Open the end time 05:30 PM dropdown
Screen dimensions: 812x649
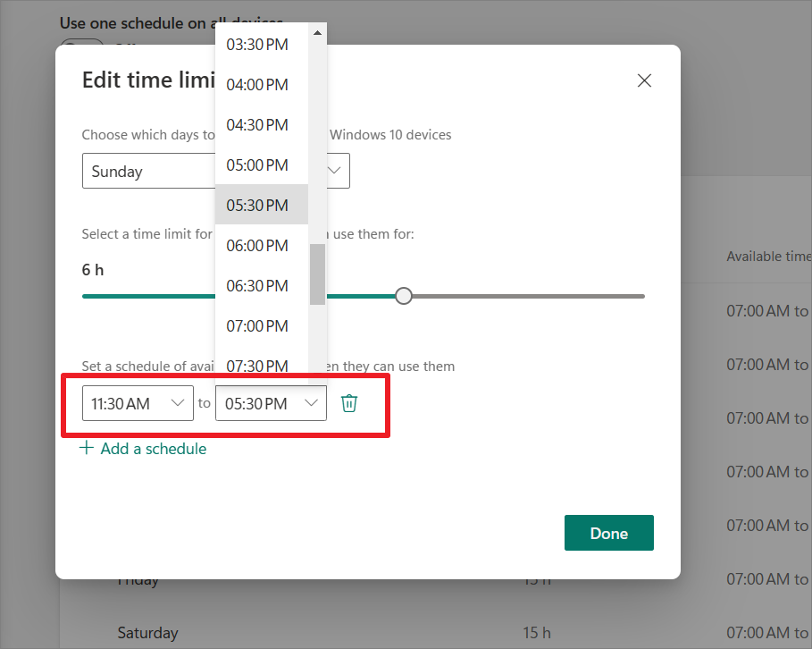(271, 403)
